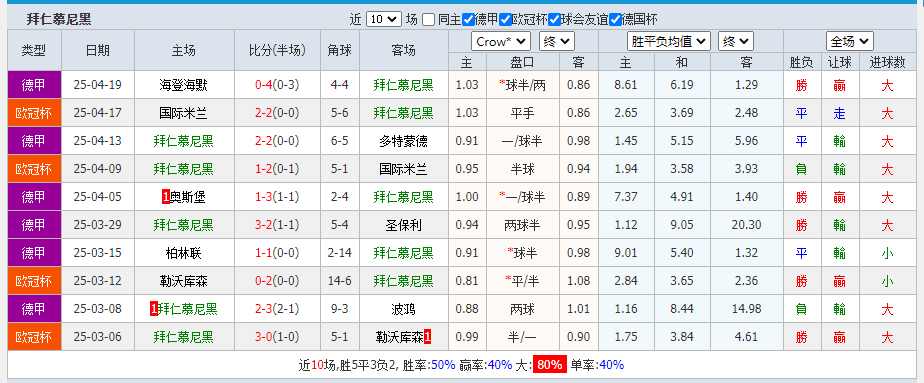Click the red card marker next to 奥斯堡
Viewport: 924px width, 383px height.
point(166,197)
